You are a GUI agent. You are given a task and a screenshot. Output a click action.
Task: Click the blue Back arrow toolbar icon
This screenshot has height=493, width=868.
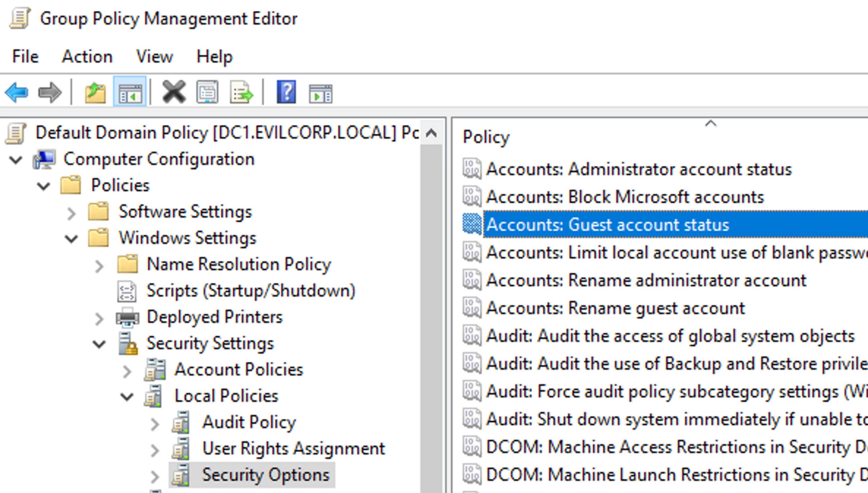point(16,92)
